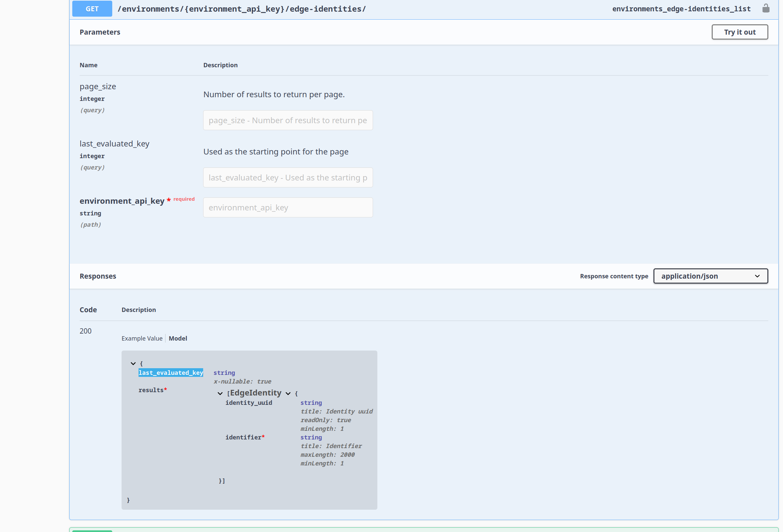Open the application/json content type selector
783x532 pixels.
point(710,276)
